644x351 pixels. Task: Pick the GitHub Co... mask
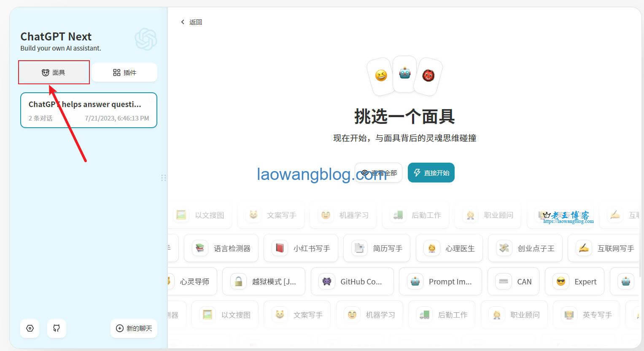tap(352, 281)
